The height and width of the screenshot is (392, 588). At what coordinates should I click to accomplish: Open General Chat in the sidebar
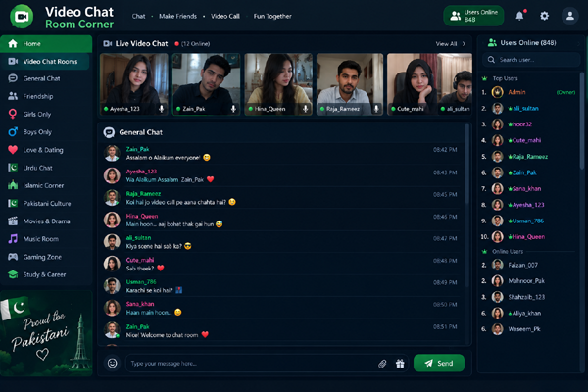tap(45, 78)
